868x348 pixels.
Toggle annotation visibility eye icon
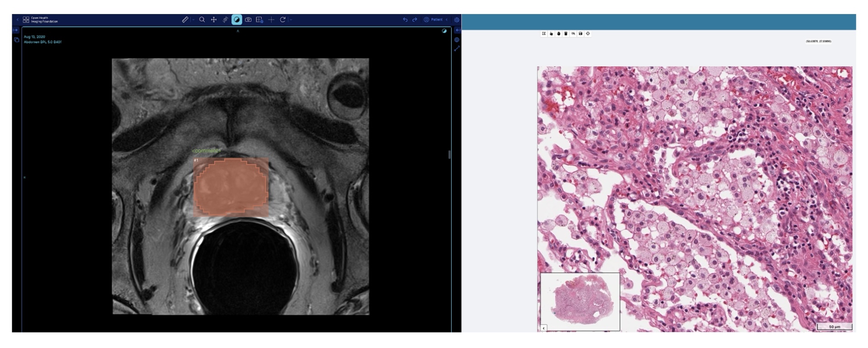click(x=573, y=33)
